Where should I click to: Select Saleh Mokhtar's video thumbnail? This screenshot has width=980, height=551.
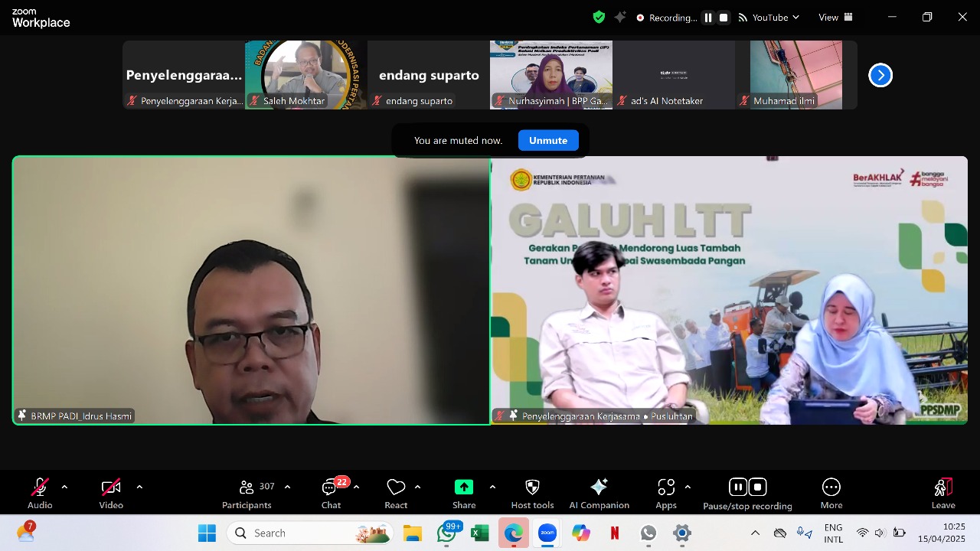[306, 74]
